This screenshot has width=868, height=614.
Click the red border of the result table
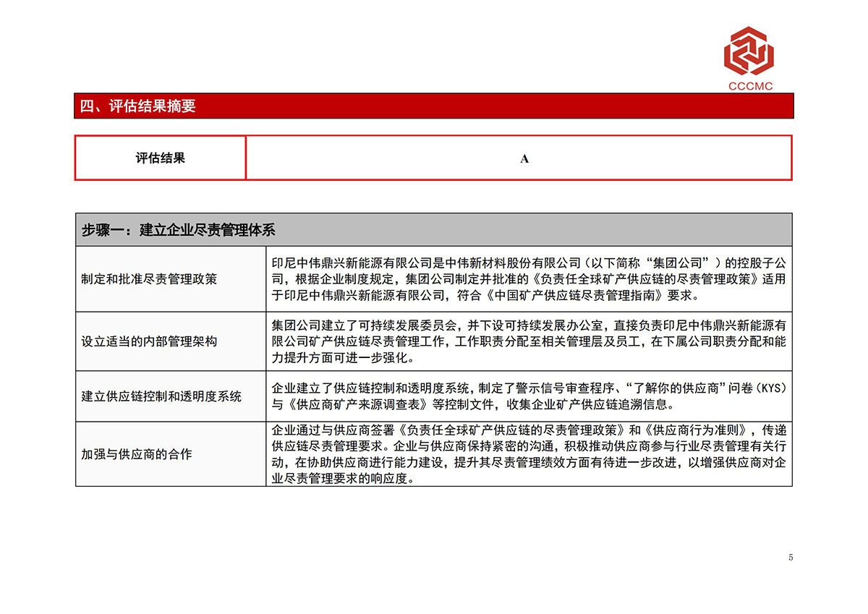pyautogui.click(x=434, y=137)
